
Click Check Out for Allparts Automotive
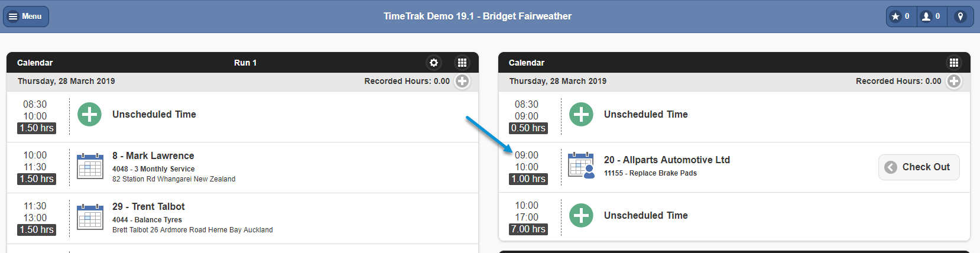pos(919,167)
